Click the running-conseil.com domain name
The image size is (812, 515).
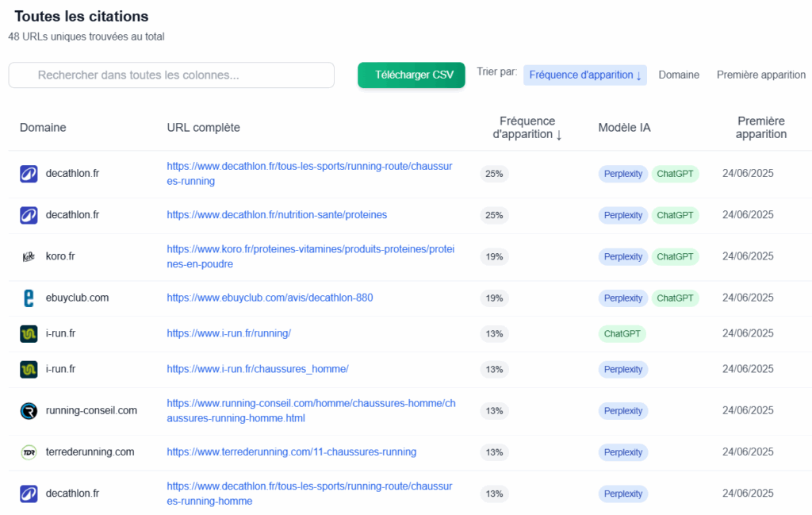[91, 411]
